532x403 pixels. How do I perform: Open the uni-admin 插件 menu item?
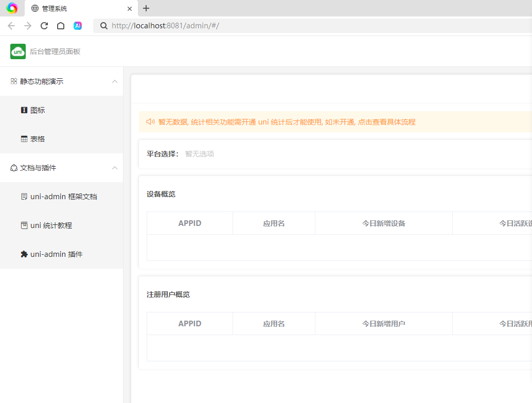point(56,254)
